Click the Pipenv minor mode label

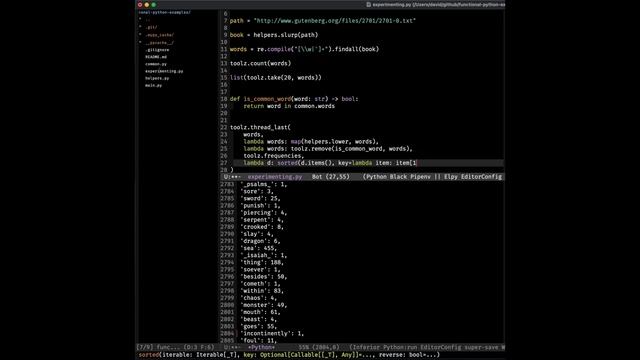coord(420,177)
